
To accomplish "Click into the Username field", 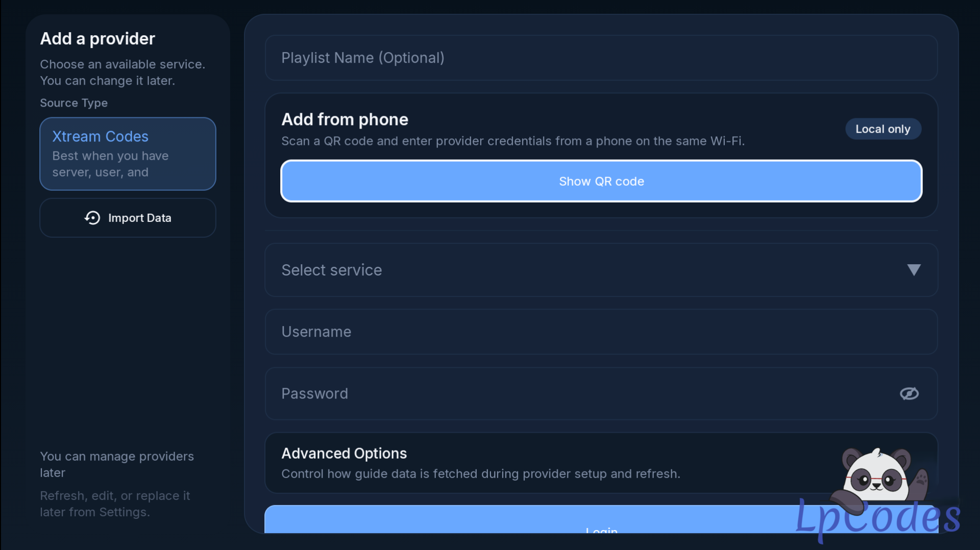I will tap(601, 332).
